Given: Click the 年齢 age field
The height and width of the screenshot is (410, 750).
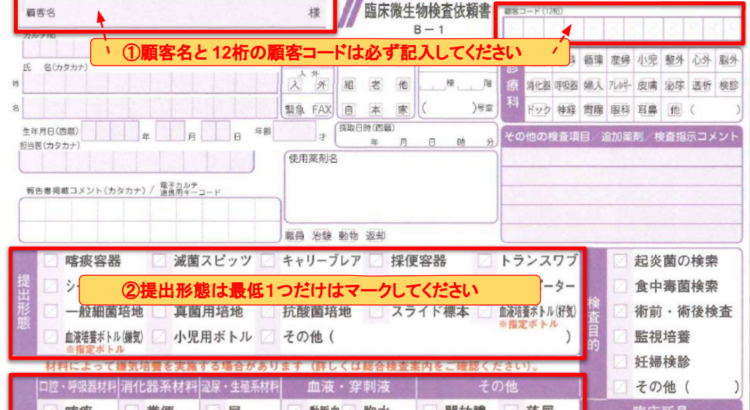Looking at the screenshot, I should 294,131.
